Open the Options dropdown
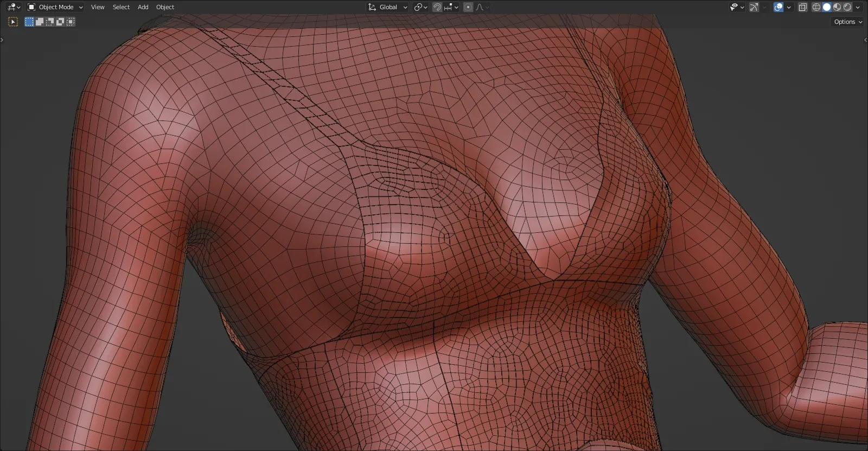 click(848, 22)
